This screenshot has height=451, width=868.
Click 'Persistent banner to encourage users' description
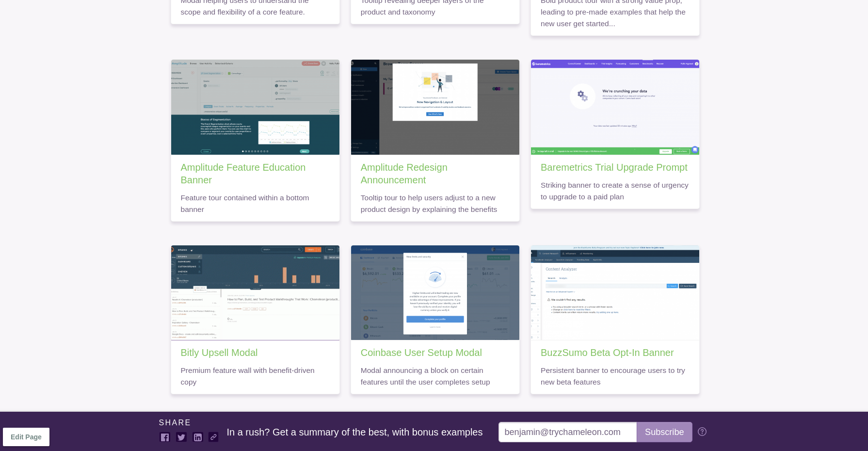tap(613, 376)
